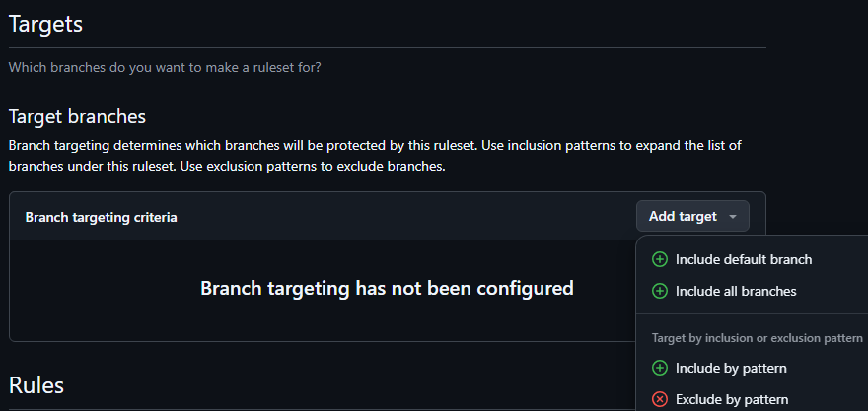The image size is (868, 411).
Task: Click the Rules section heading
Action: (36, 385)
